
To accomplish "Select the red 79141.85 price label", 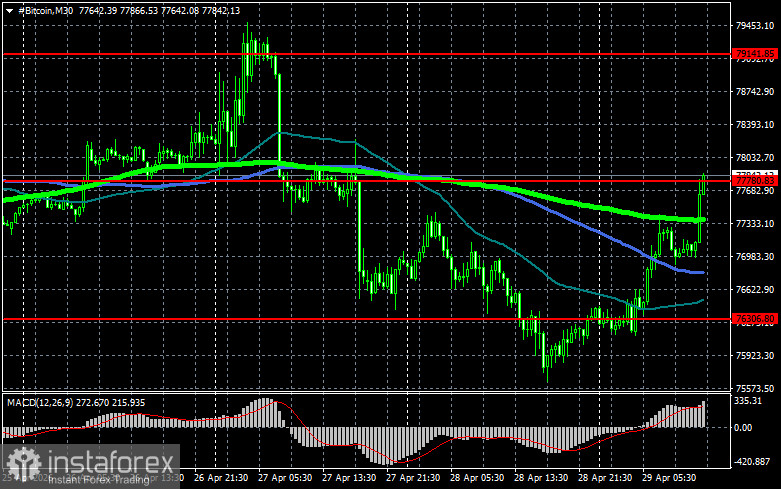I will point(755,53).
